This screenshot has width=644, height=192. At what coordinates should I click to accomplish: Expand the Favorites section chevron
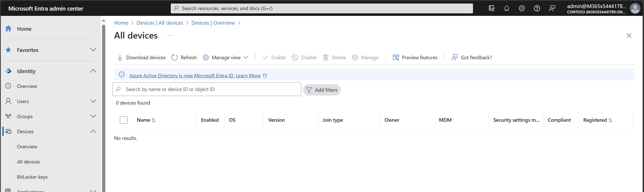tap(93, 50)
